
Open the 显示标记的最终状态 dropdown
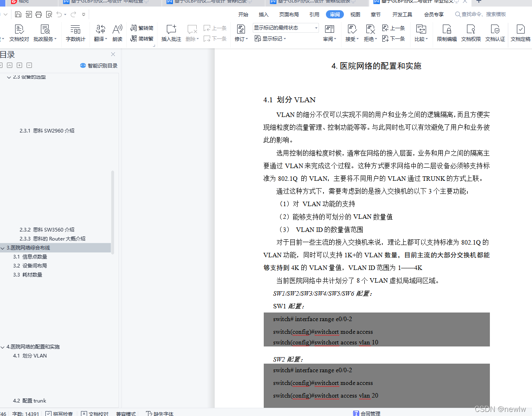tap(315, 27)
